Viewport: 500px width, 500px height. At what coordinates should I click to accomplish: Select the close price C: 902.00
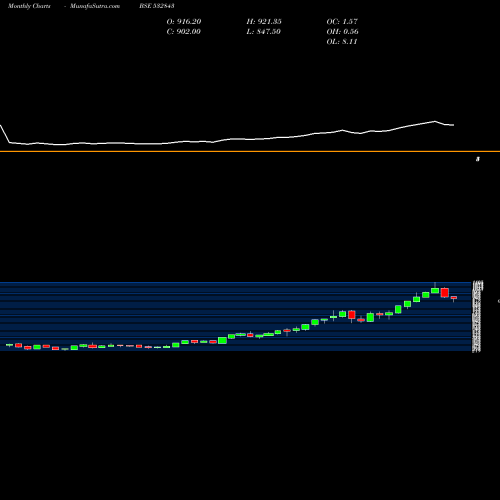pyautogui.click(x=184, y=31)
